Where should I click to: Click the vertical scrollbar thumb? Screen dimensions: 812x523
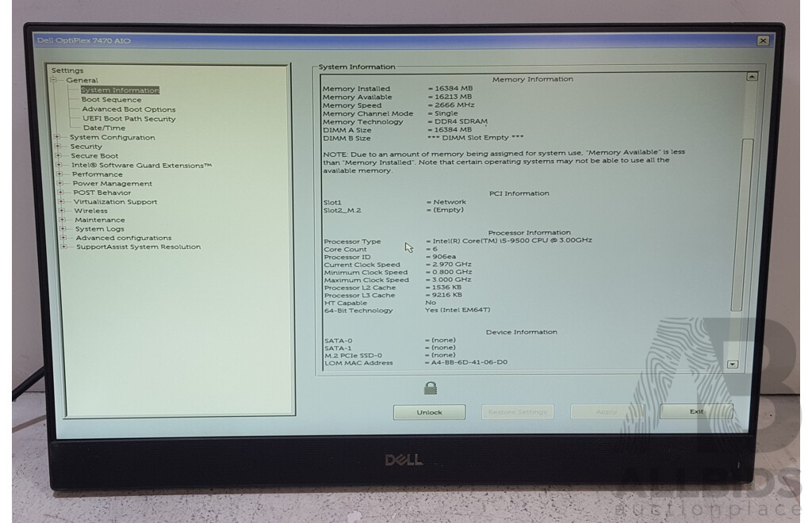pos(742,225)
